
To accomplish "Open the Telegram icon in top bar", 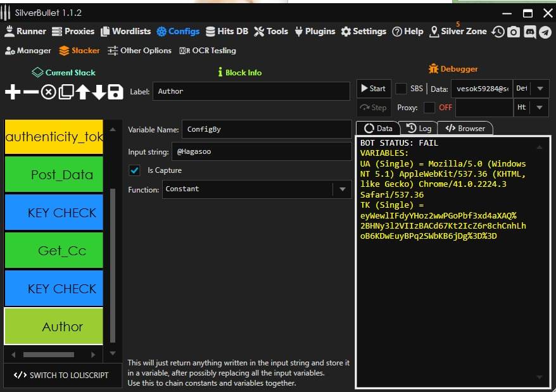I will click(545, 32).
